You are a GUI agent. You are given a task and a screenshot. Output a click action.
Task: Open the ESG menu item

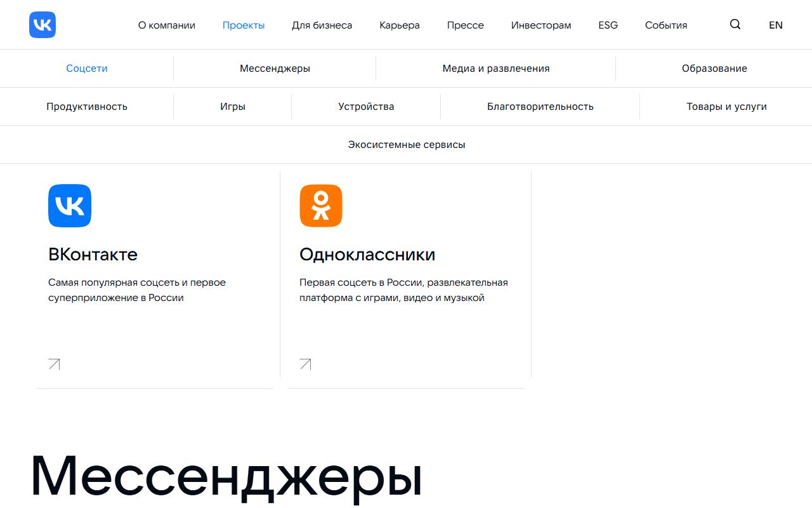coord(608,25)
